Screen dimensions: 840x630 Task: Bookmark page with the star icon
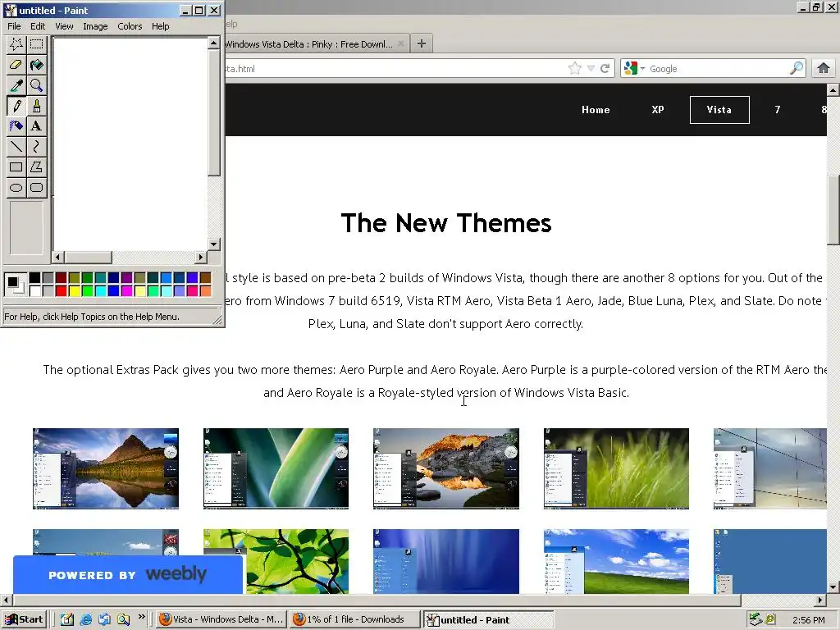(575, 68)
